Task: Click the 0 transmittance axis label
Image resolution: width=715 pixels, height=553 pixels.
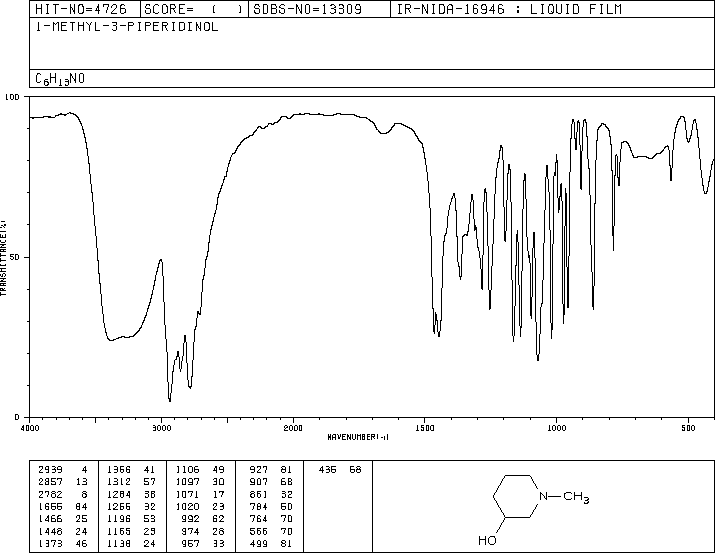Action: (x=17, y=417)
